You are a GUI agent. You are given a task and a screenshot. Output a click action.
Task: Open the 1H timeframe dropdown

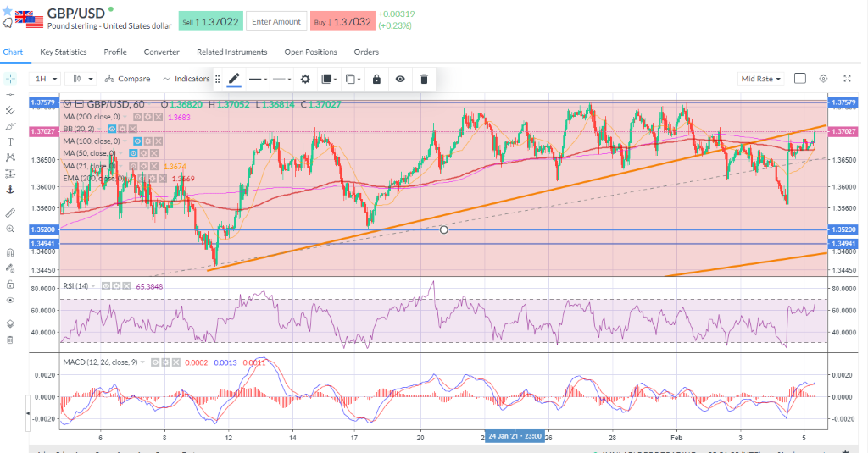(46, 79)
